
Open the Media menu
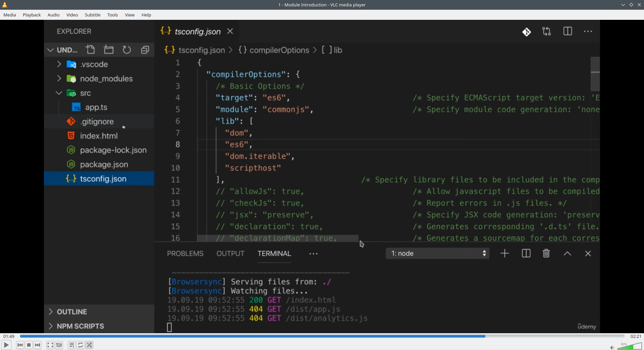[10, 15]
